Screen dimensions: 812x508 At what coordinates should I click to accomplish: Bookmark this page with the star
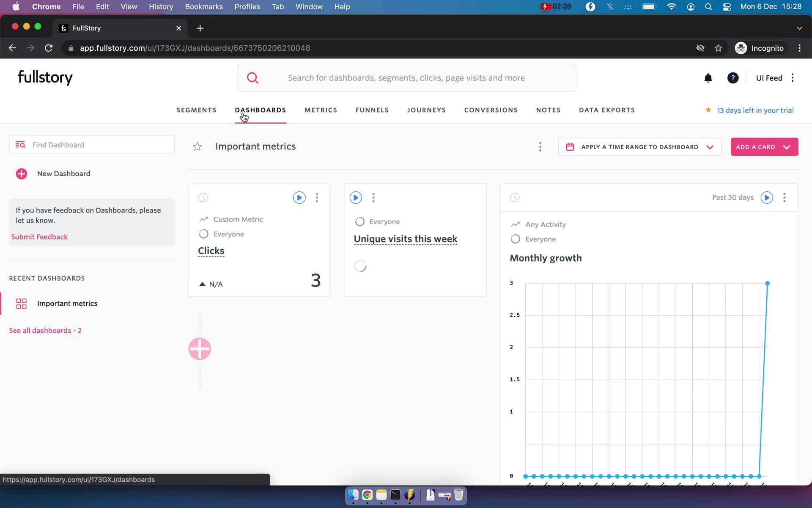[718, 48]
